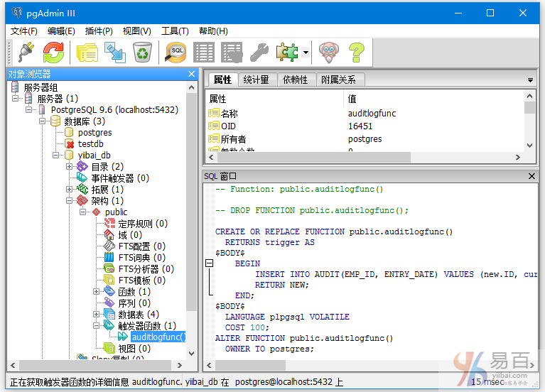Image resolution: width=545 pixels, height=392 pixels.
Task: Click the green refresh toolbar icon
Action: tap(53, 52)
